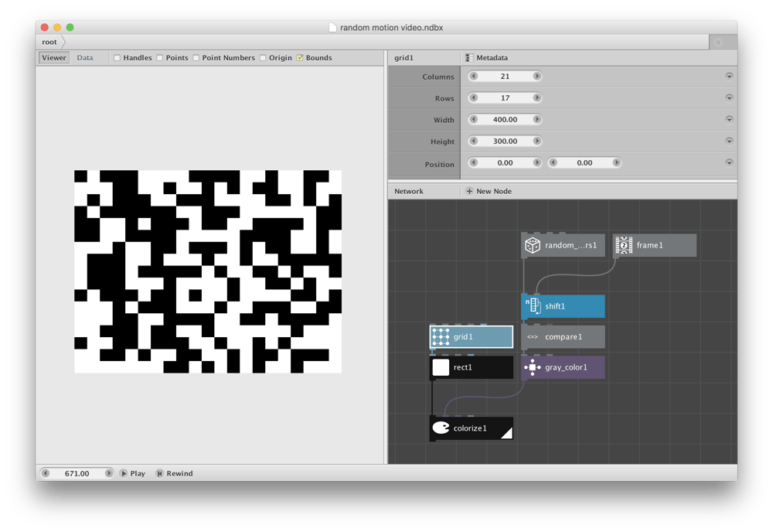The width and height of the screenshot is (773, 532).
Task: Step the frame number forward
Action: point(108,473)
